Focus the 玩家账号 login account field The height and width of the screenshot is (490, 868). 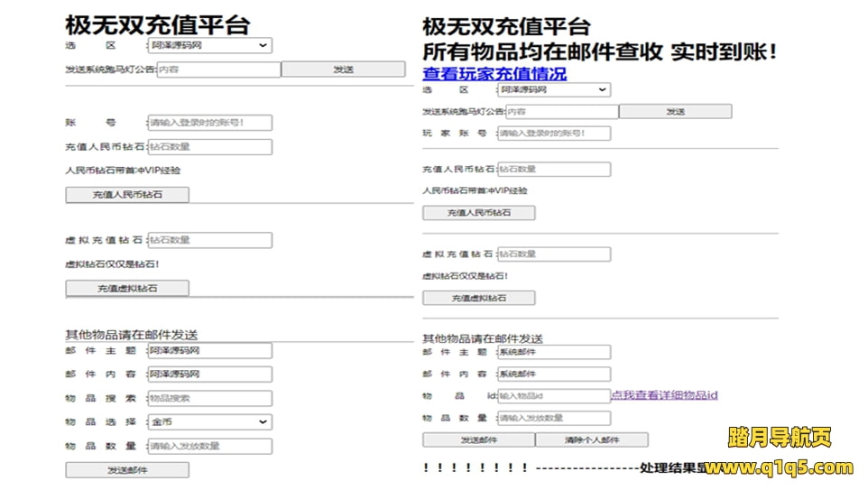[x=553, y=134]
